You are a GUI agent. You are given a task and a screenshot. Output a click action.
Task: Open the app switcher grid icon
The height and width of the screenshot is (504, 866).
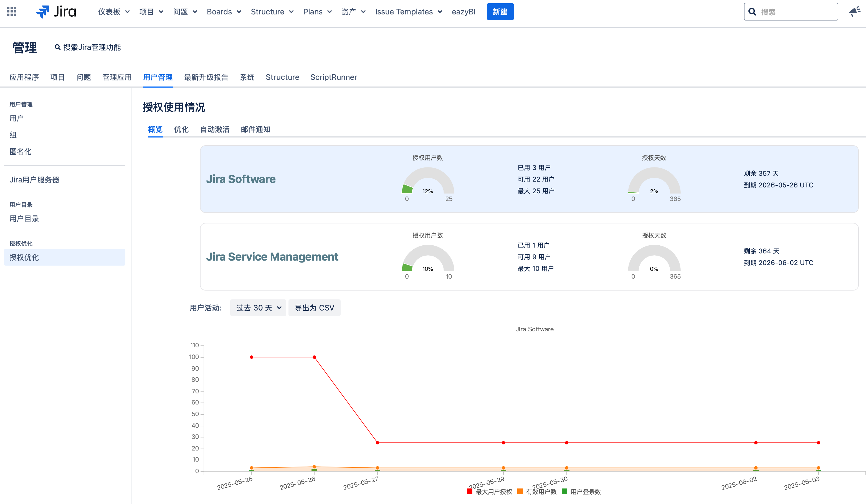tap(12, 12)
